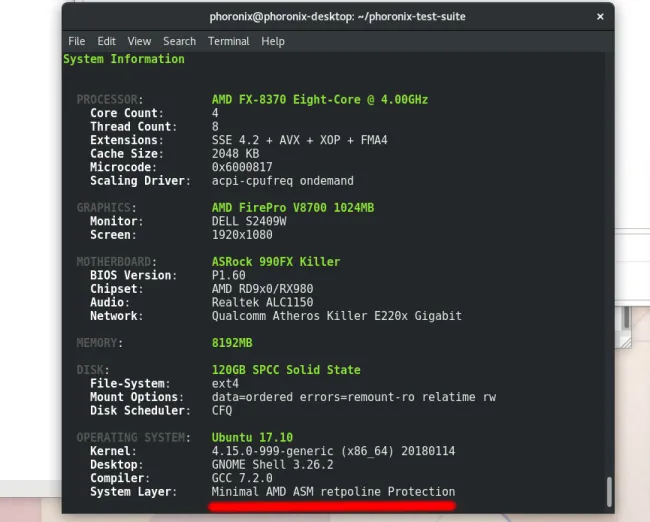Viewport: 650px width, 522px height.
Task: Click the 'PROCESSOR:' label
Action: 110,100
